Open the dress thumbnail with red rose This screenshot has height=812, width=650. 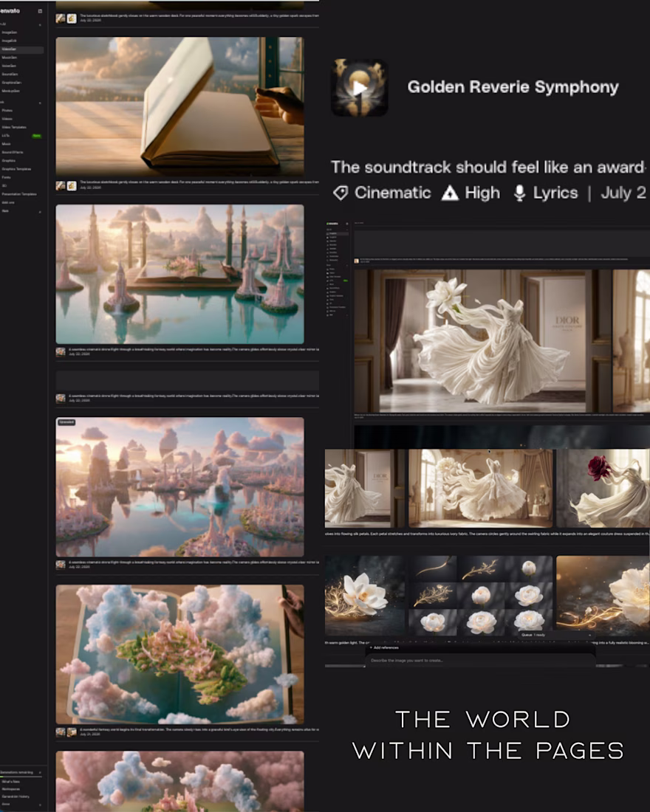(x=603, y=489)
